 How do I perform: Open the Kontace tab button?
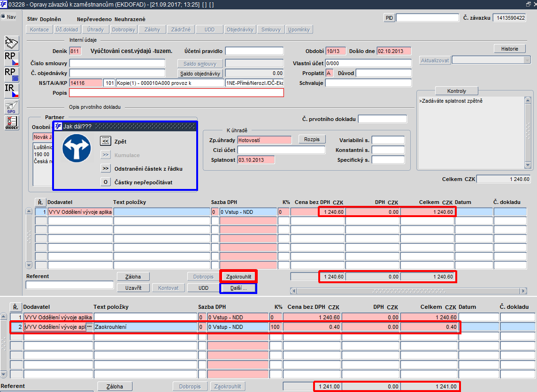(39, 30)
